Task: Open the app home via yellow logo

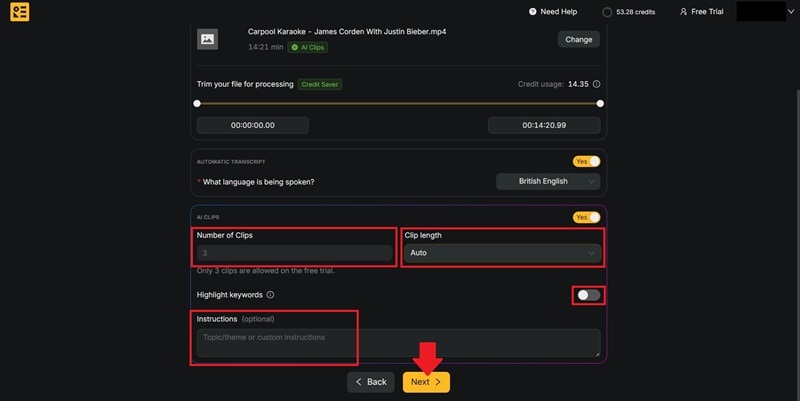Action: click(20, 12)
